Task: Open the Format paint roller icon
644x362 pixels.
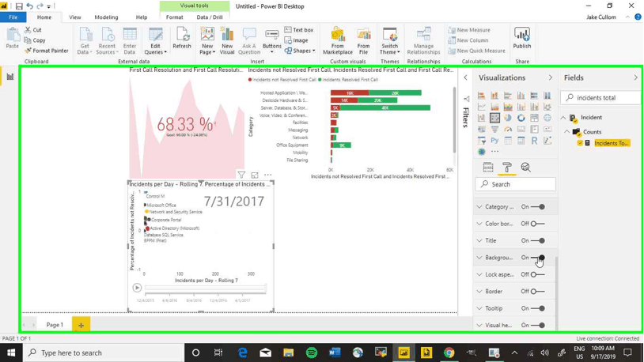Action: tap(507, 167)
